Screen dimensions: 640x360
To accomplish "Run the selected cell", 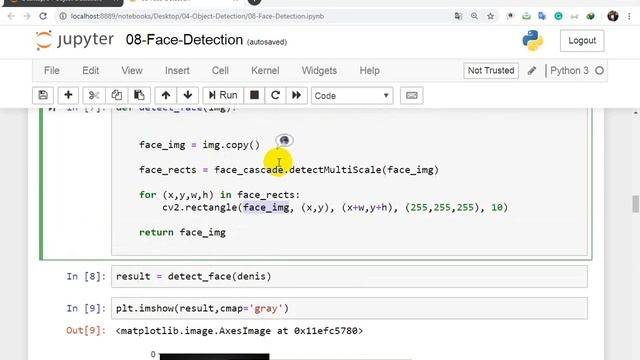I will pos(223,96).
